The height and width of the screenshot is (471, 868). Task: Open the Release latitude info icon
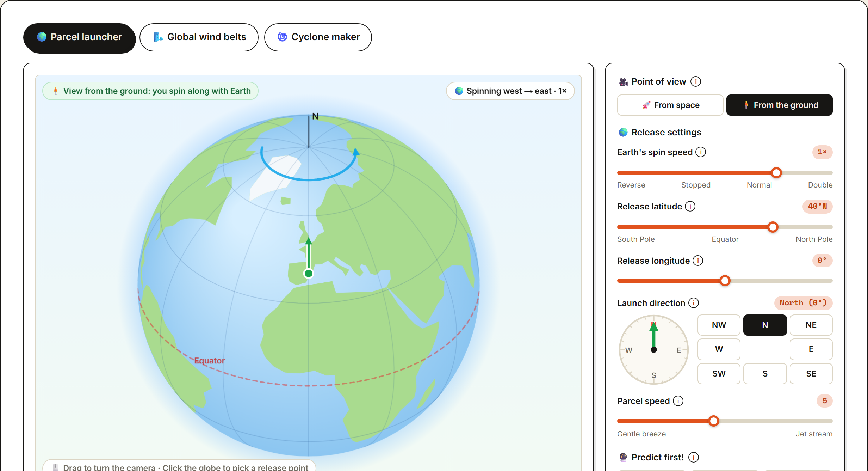690,206
